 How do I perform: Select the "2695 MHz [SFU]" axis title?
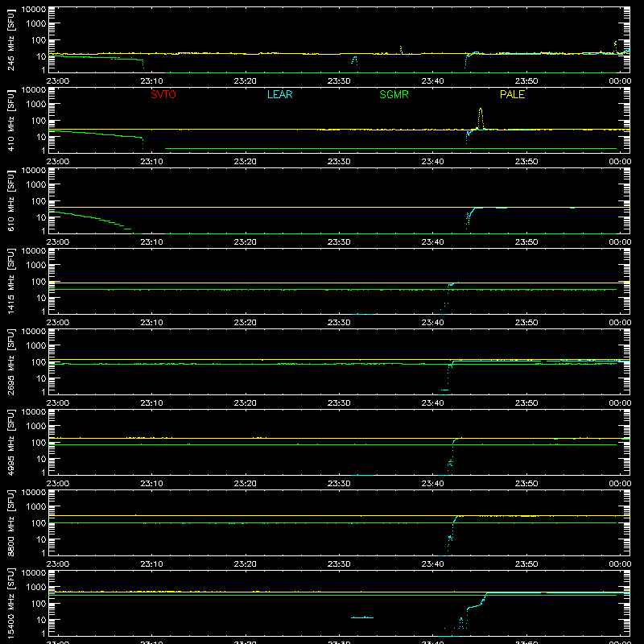(11, 361)
